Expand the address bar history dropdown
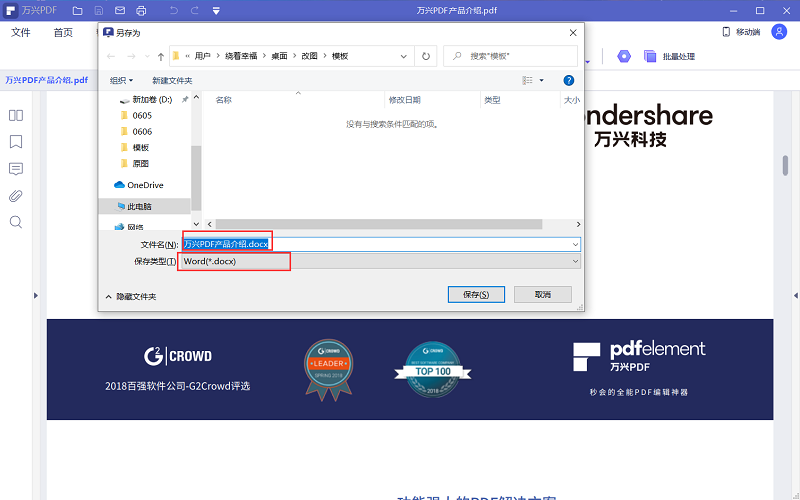 point(404,56)
